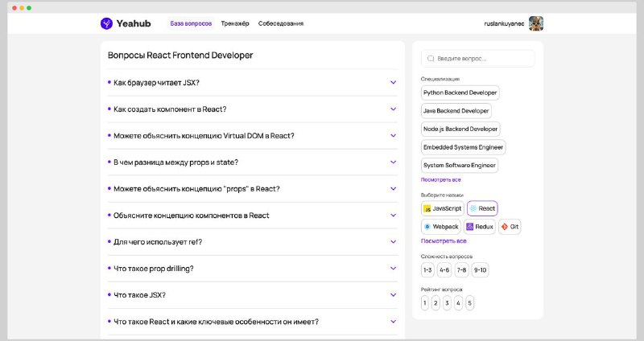This screenshot has height=341, width=644.
Task: Expand 'Для чего использует ref?' chevron
Action: [393, 242]
